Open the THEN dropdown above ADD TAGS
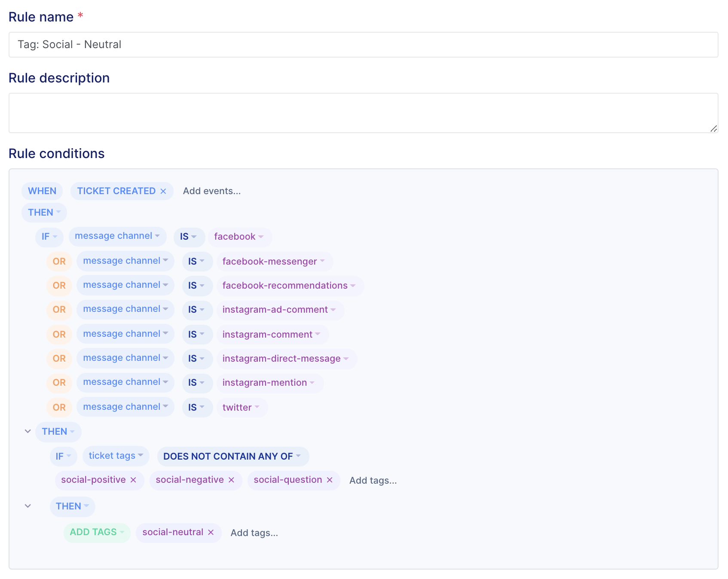728x579 pixels. [x=73, y=506]
